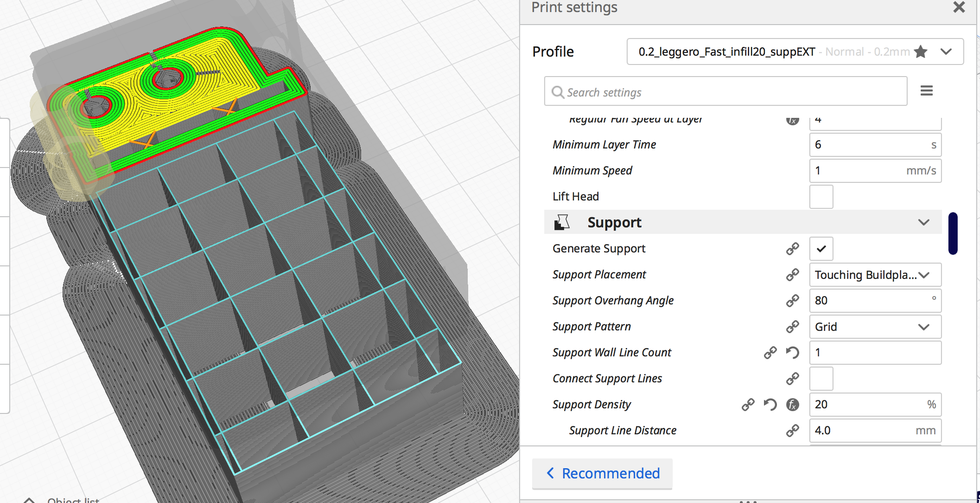Click the link icon beside Support Line Distance
Image resolution: width=980 pixels, height=503 pixels.
tap(792, 431)
